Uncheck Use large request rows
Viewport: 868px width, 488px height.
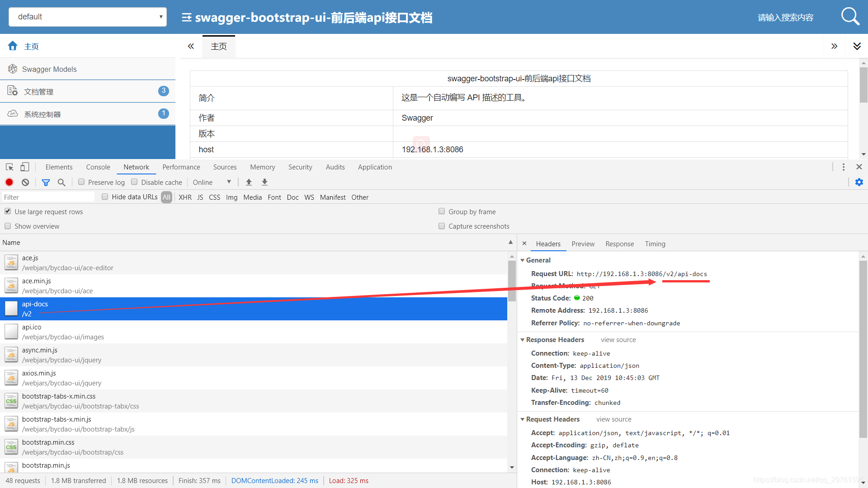[x=8, y=211]
